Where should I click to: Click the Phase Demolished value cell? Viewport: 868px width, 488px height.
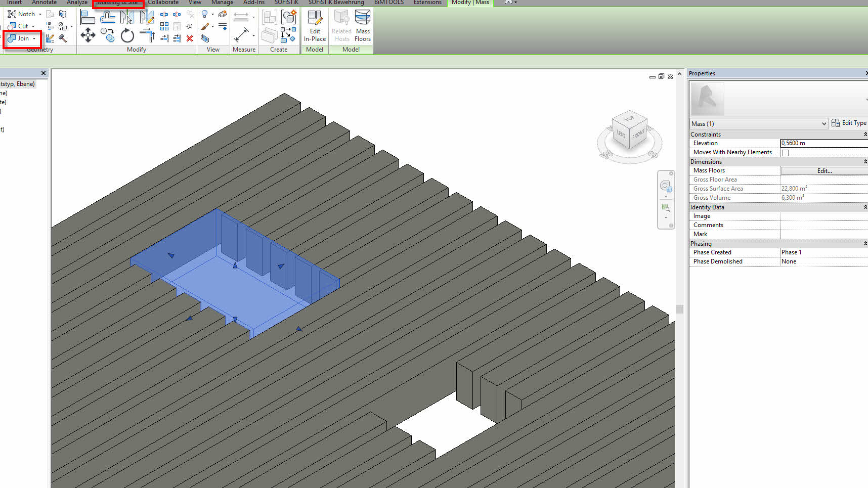824,261
